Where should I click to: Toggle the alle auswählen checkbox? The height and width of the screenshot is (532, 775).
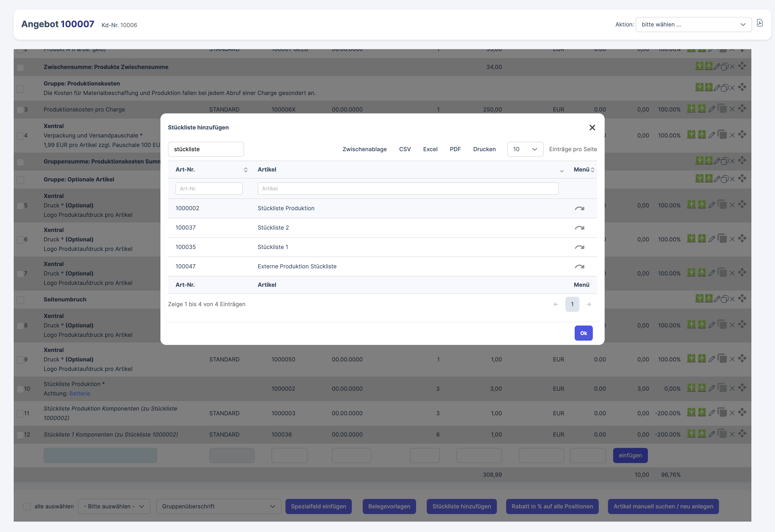(27, 506)
